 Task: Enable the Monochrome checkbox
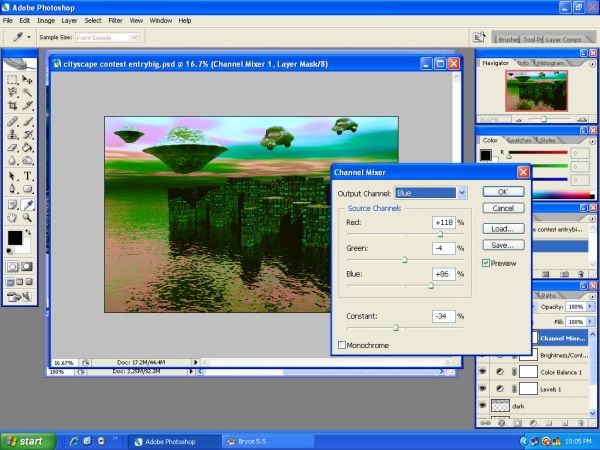[342, 345]
